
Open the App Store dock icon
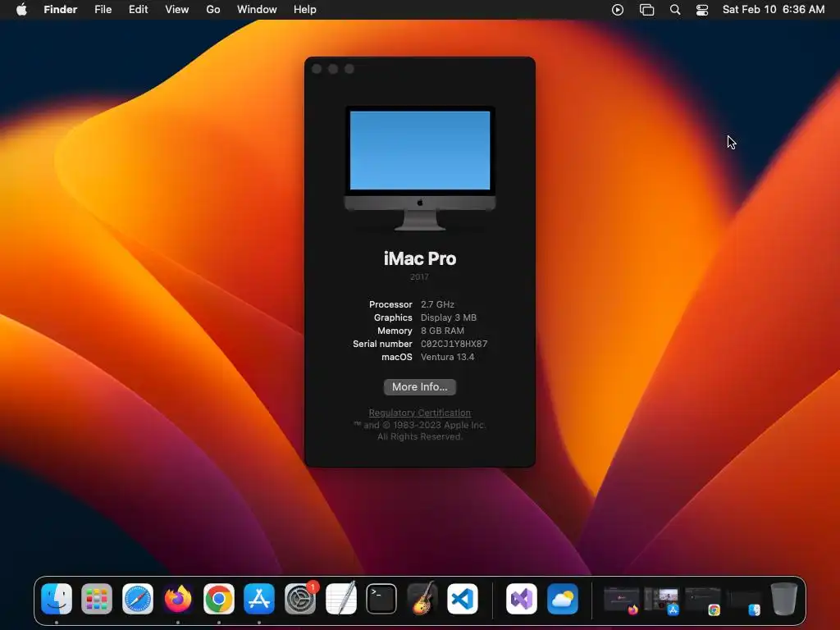pos(259,598)
